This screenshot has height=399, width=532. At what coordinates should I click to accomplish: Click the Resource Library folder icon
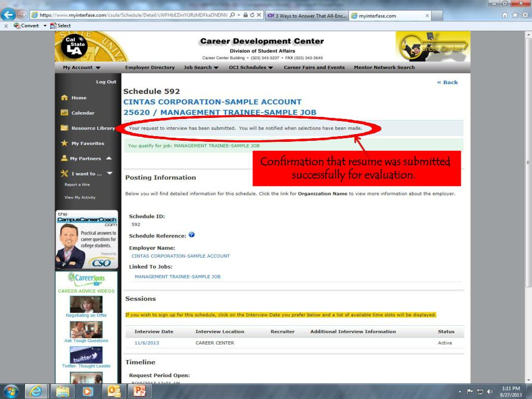[x=64, y=128]
